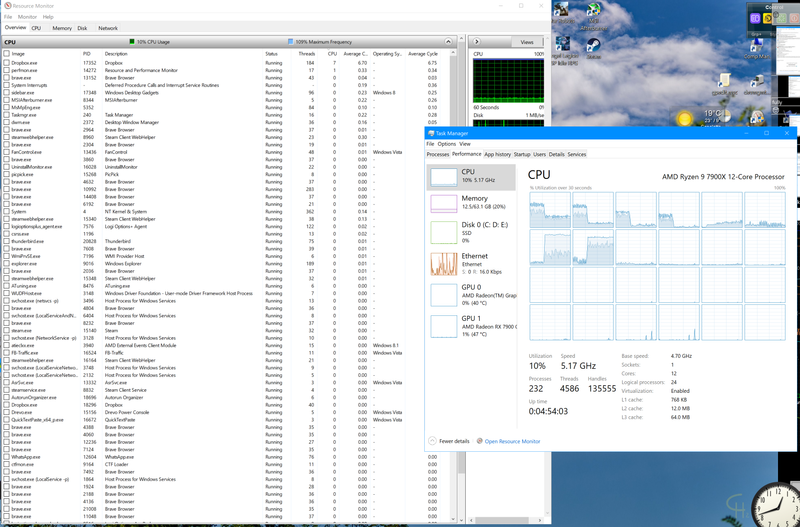Click Fewer details in Task Manager
Viewport: 800px width, 527px height.
450,440
